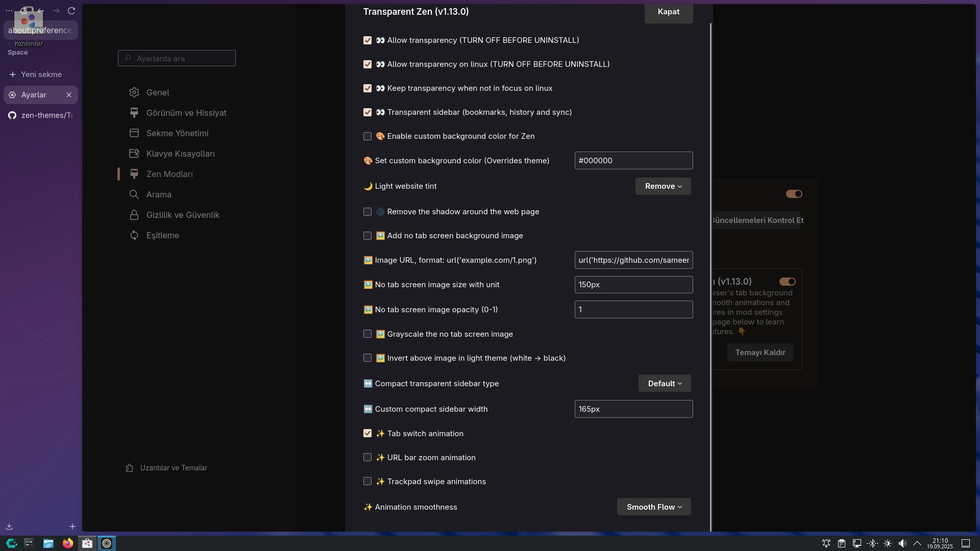Check URL bar zoom animation

(367, 457)
